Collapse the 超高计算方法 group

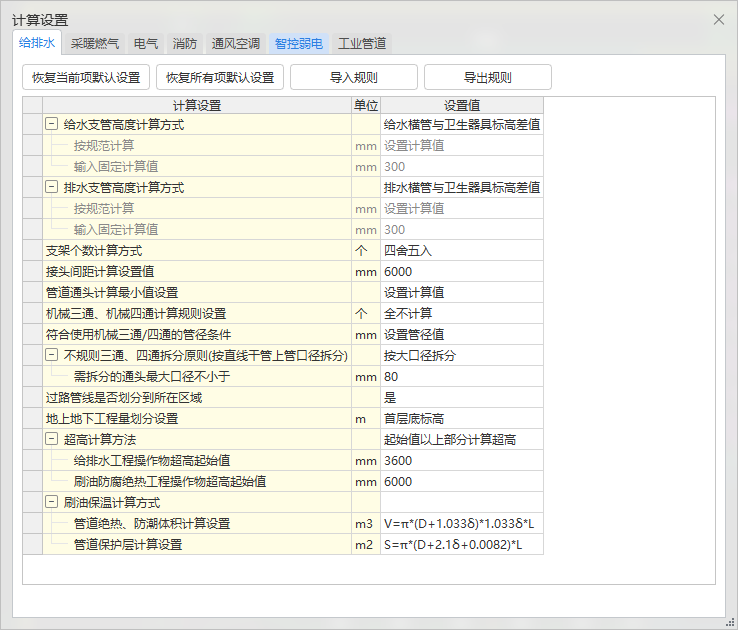(51, 440)
